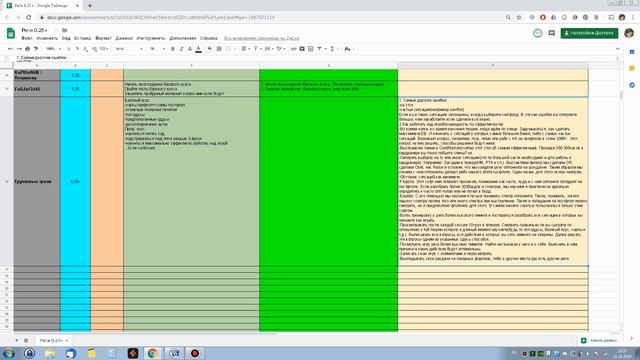
Task: Open the Изменить menu
Action: (x=47, y=38)
